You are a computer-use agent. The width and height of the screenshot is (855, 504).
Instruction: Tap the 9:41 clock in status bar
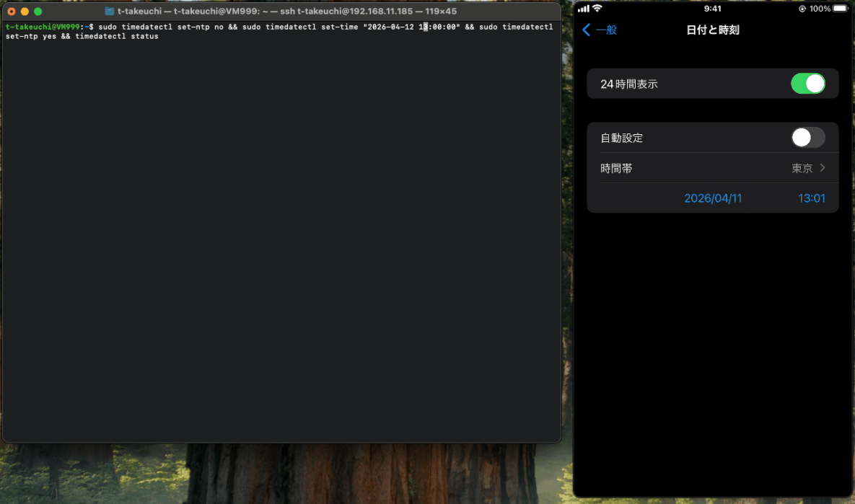[x=711, y=9]
